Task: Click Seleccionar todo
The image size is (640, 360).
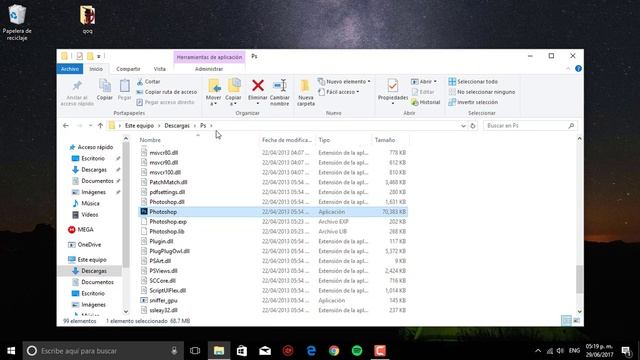Action: (473, 82)
